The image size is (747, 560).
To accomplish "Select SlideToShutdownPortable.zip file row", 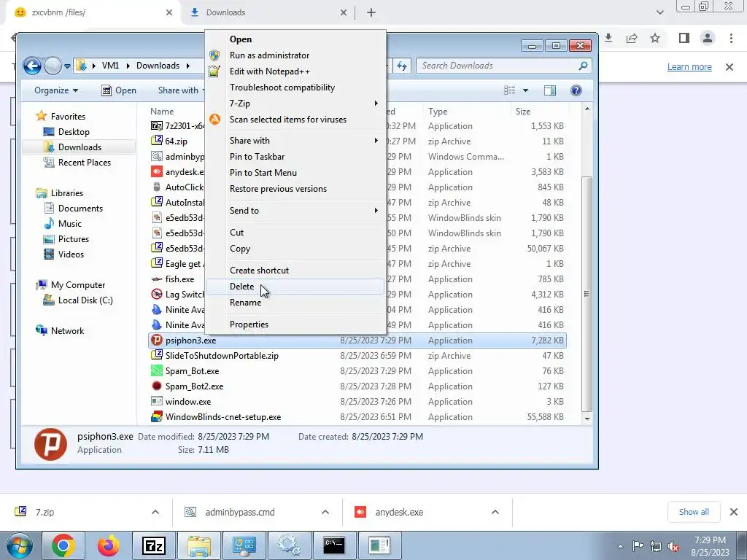I will point(357,356).
